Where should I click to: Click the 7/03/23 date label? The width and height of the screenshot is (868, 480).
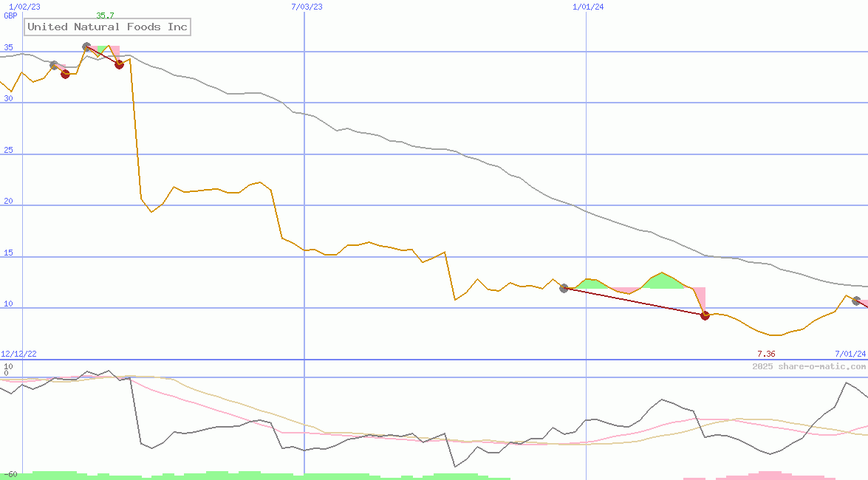pos(307,7)
